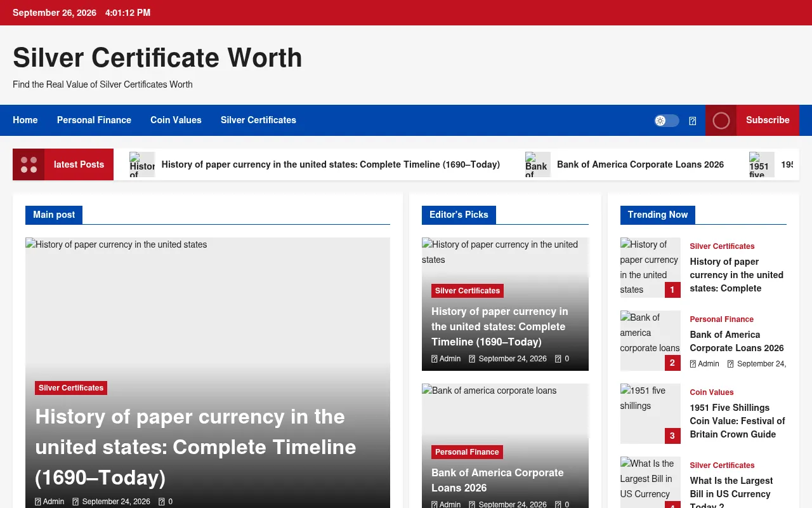812x508 pixels.
Task: Open the main post headline History of paper currency
Action: click(x=195, y=447)
